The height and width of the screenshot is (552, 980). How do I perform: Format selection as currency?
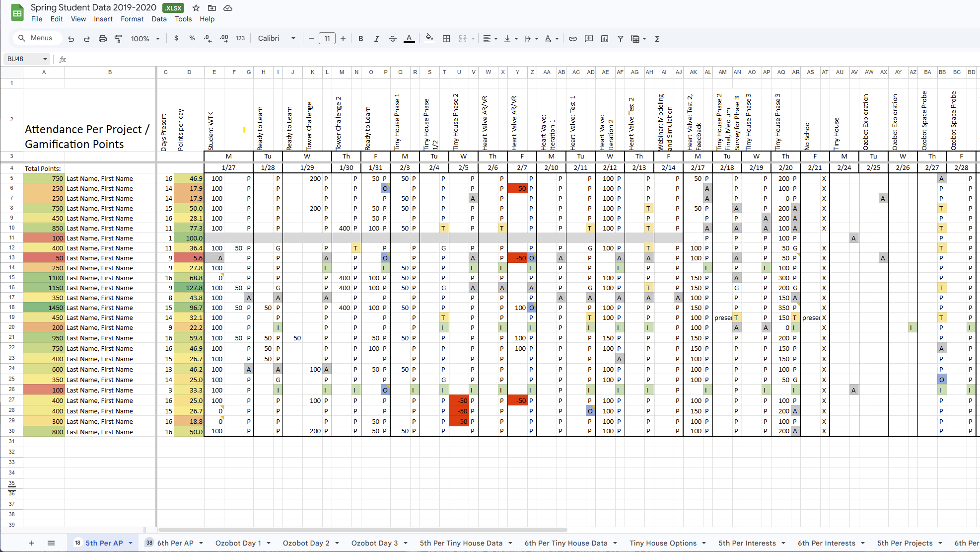(x=176, y=38)
